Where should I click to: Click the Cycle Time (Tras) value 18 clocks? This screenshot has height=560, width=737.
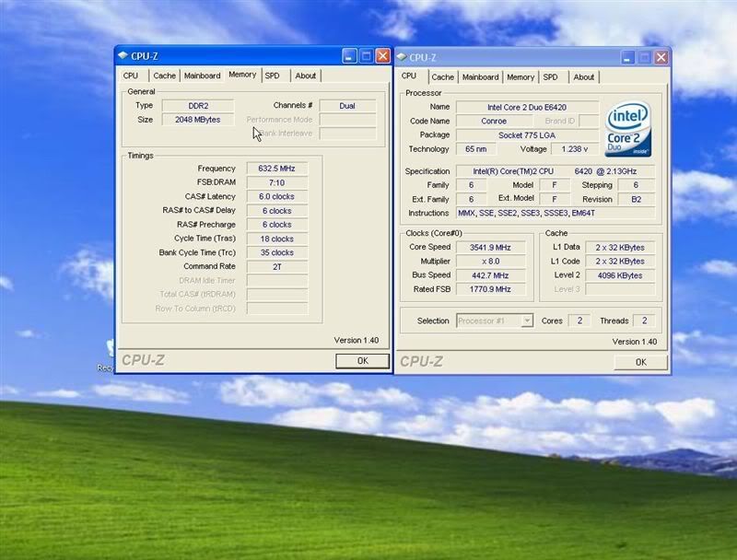[277, 239]
